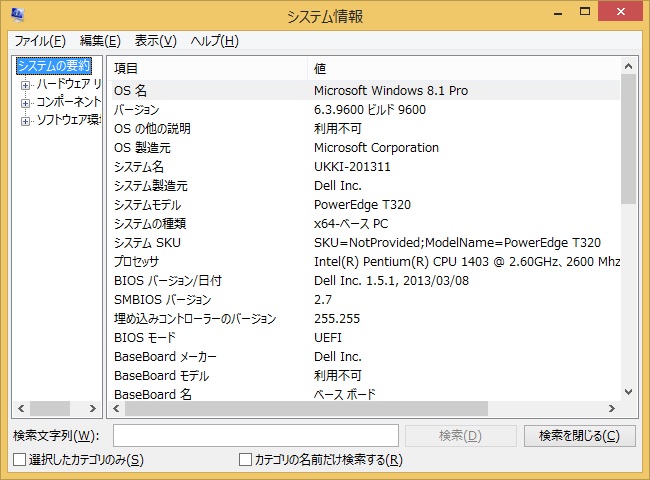Screen dimensions: 650x480
Task: Toggle 選択したカテゴリのみ(S) checkbox
Action: tap(19, 459)
